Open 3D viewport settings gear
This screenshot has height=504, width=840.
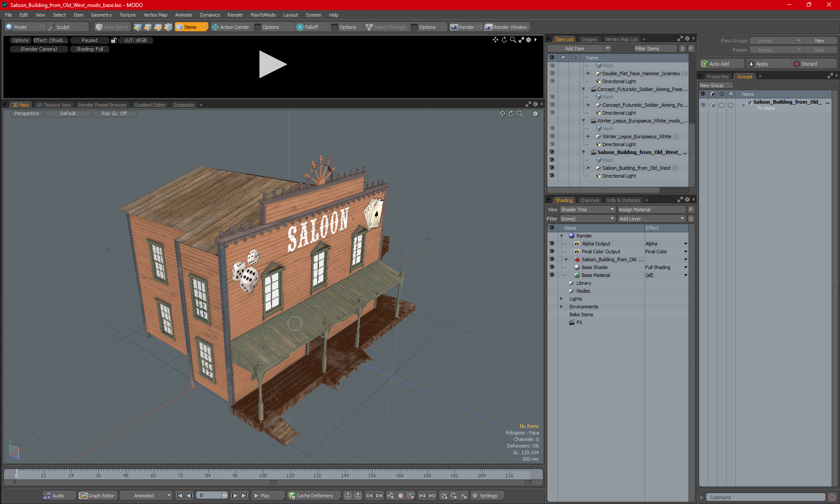[535, 114]
